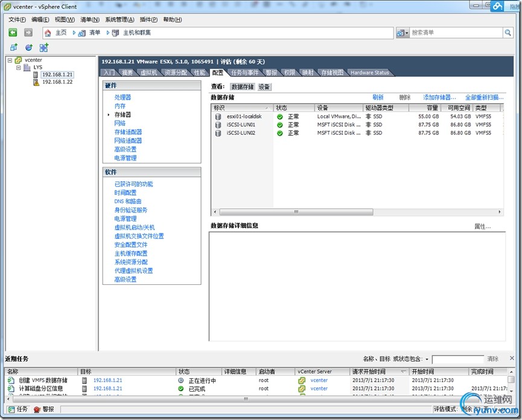Click the recent tasks horizontal scrollbar
Viewport: 522px width, 420px height.
point(246,399)
